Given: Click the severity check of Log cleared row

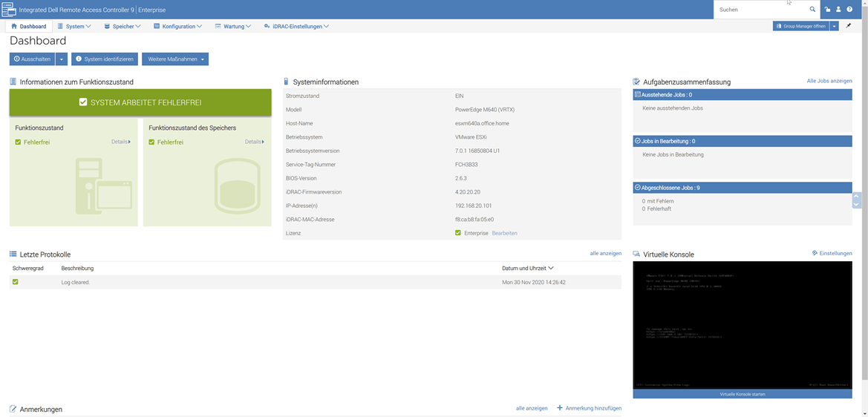Looking at the screenshot, I should [16, 281].
